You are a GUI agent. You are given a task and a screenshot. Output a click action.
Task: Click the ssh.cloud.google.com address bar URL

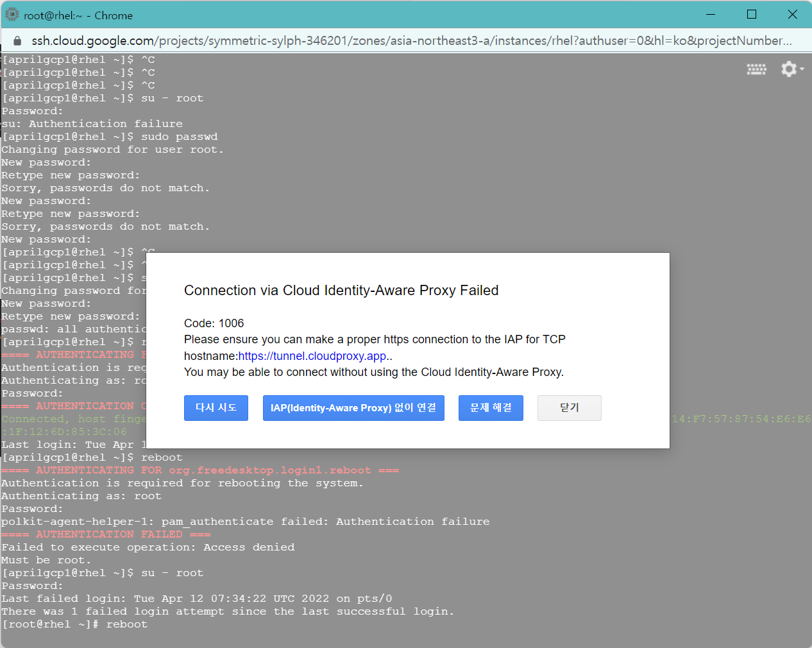pyautogui.click(x=412, y=40)
